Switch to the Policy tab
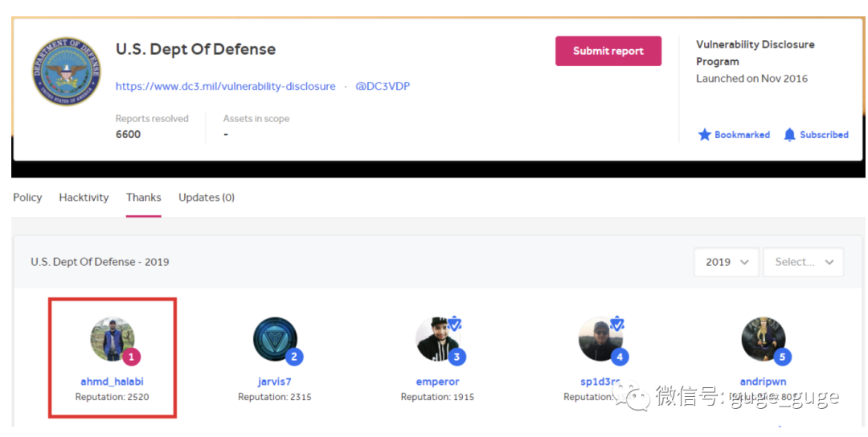Viewport: 868px width, 437px height. click(27, 198)
